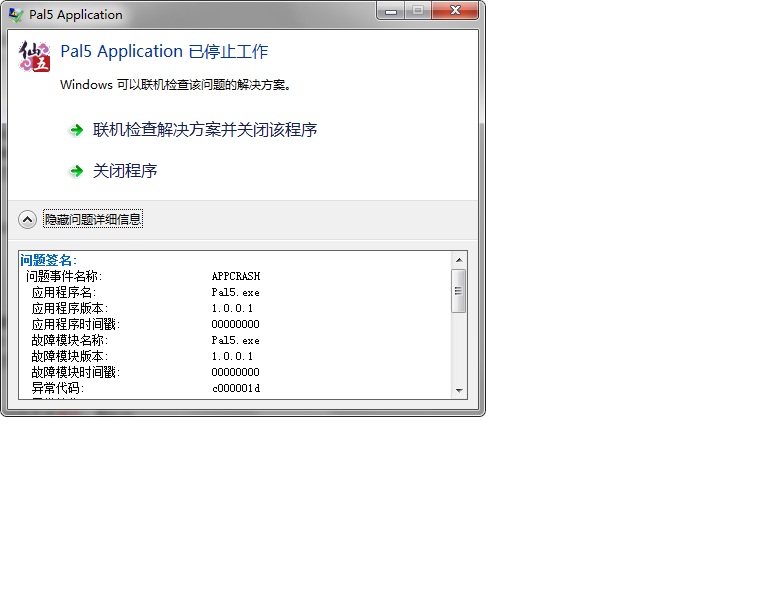Click the 应用程序名 label

[64, 292]
